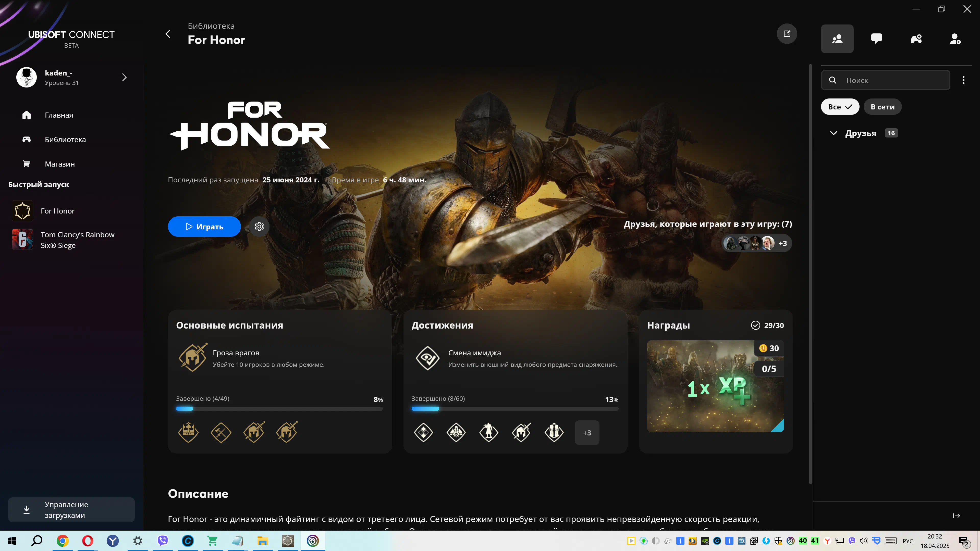Screen dimensions: 980x551
Task: Click the Rainbow Six Siege quick-launch thumbnail
Action: (x=22, y=240)
